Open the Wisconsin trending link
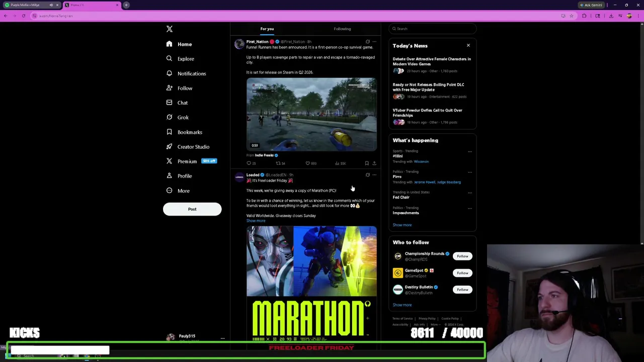This screenshot has height=362, width=644. [421, 162]
